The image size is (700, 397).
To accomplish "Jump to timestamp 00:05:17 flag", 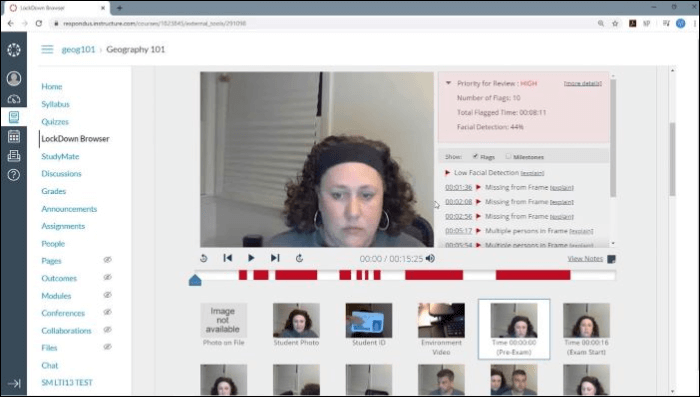I will coord(458,231).
